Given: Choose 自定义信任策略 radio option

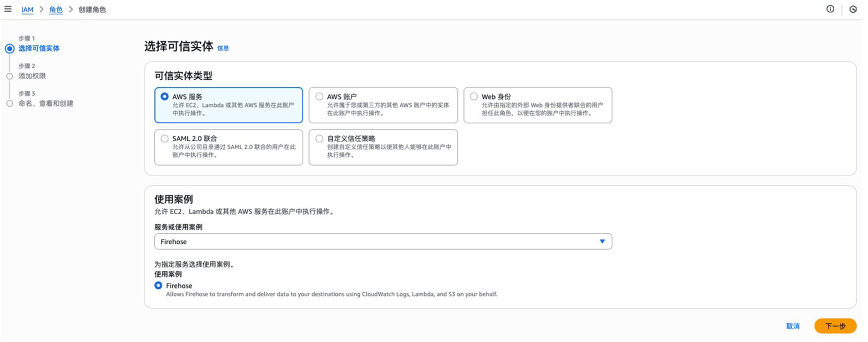Looking at the screenshot, I should point(319,139).
